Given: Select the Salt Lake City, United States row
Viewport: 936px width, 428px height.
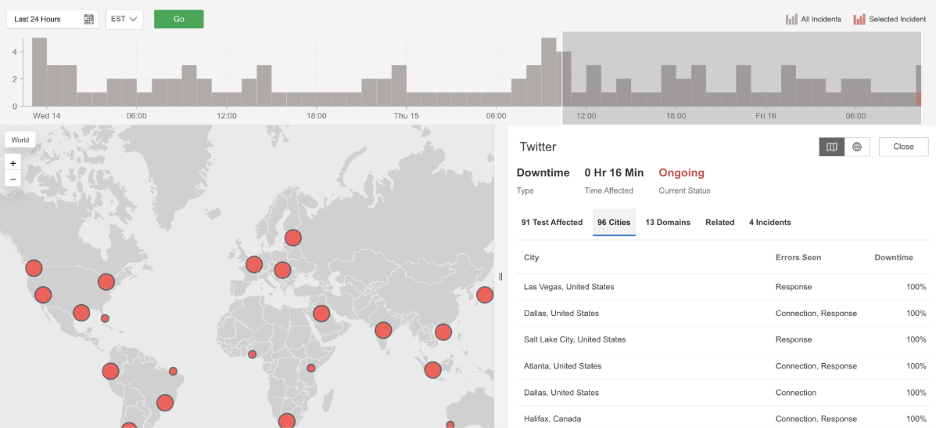Looking at the screenshot, I should pos(723,339).
